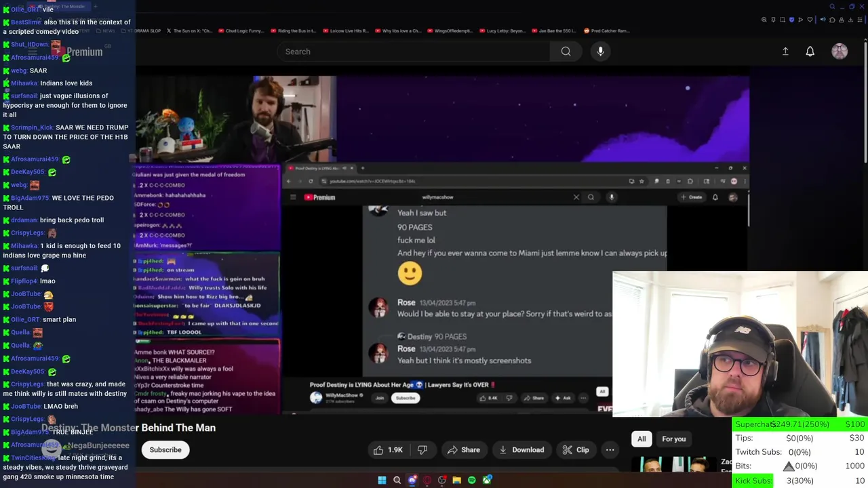Screen dimensions: 868x488
Task: Open 'Jae Bae the 550' bookmark
Action: [554, 30]
